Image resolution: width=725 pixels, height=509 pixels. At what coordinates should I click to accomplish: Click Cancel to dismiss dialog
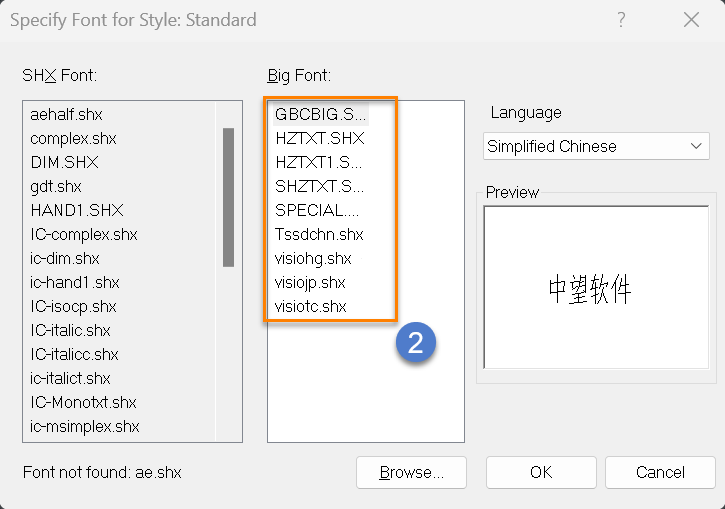click(660, 472)
